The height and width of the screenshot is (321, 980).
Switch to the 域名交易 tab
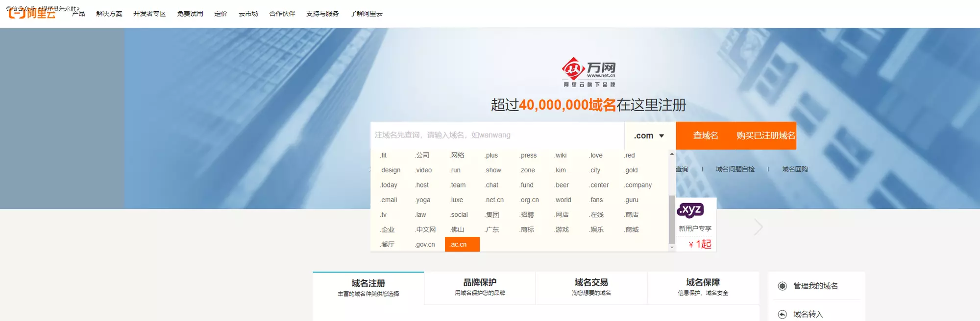[591, 287]
